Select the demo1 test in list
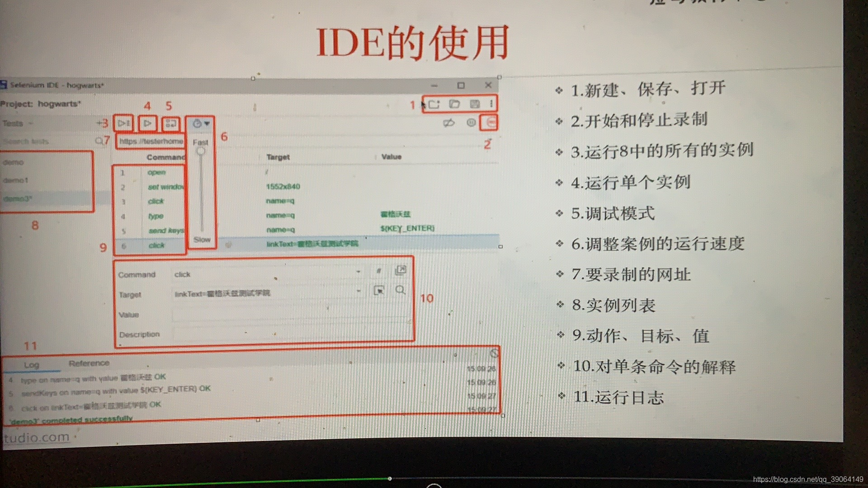The image size is (868, 488). pos(16,180)
